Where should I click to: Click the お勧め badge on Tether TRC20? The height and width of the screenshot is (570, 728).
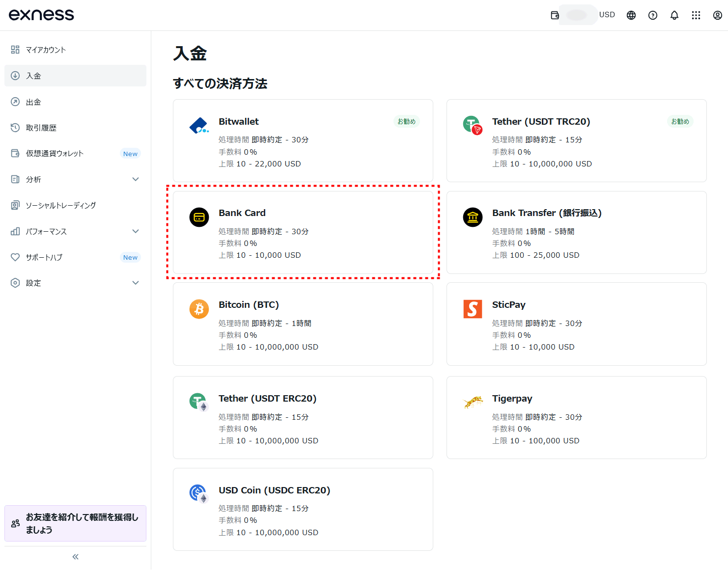pyautogui.click(x=680, y=121)
